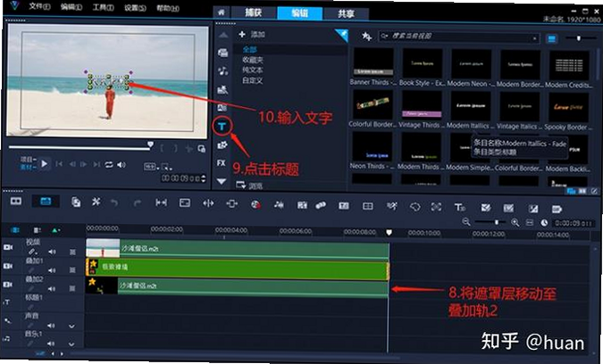The width and height of the screenshot is (603, 364).
Task: Open the 编辑 menu in menu bar
Action: (x=71, y=7)
